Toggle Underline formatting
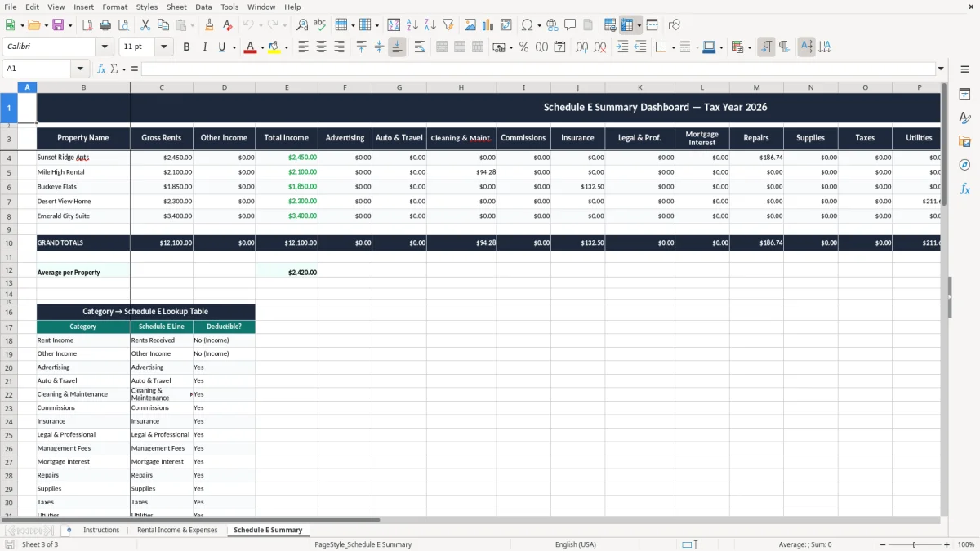Image resolution: width=980 pixels, height=551 pixels. [x=221, y=47]
